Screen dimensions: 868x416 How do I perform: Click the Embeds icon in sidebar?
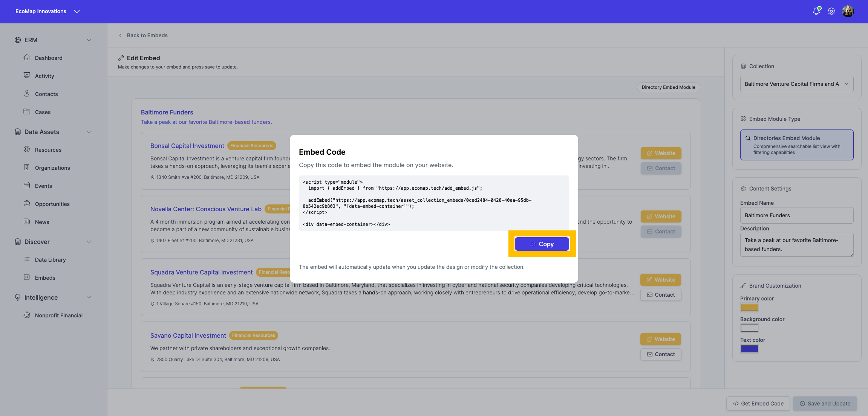(27, 277)
